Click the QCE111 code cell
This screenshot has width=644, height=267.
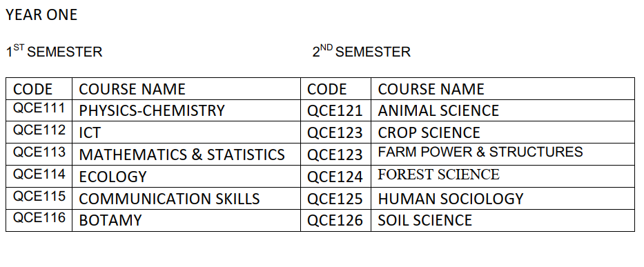(x=39, y=110)
